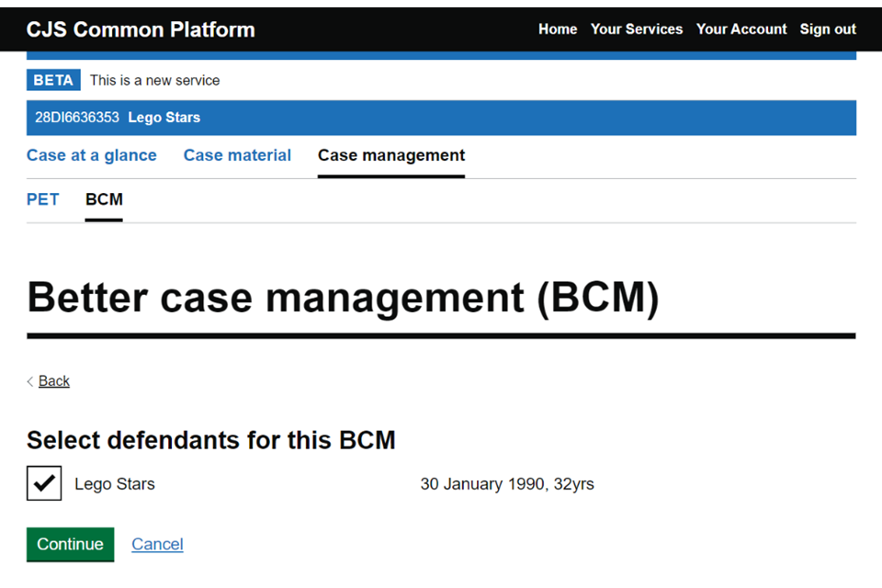The image size is (882, 588).
Task: Click the BETA phase banner tag
Action: [52, 79]
